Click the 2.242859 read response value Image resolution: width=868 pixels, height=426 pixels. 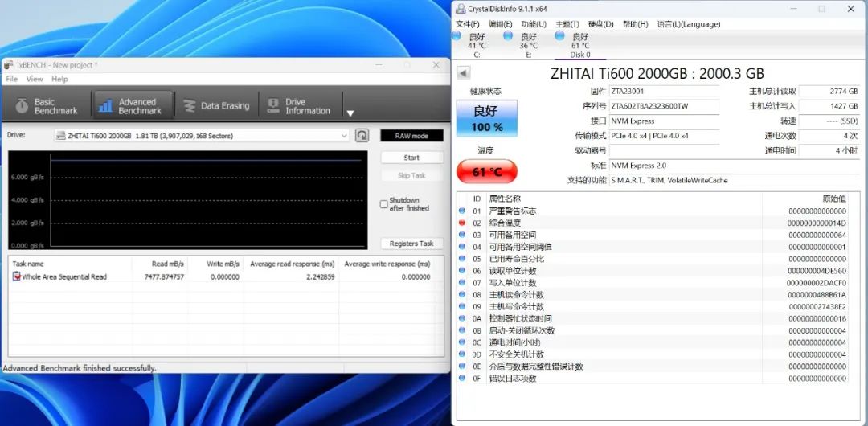(x=321, y=277)
